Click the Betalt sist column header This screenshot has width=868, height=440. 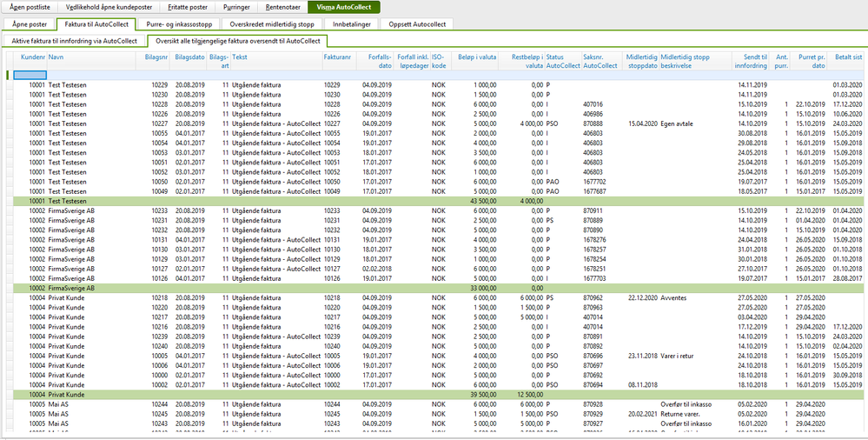[845, 61]
